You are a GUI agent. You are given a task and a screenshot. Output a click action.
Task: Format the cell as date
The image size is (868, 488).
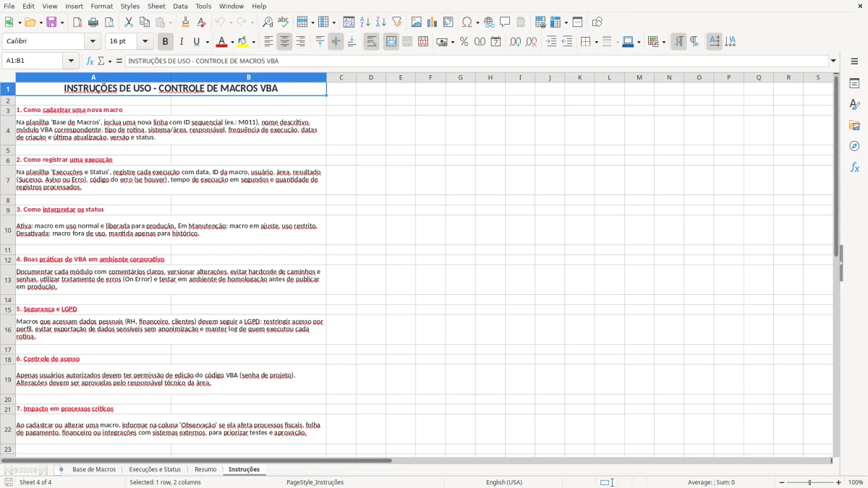[x=495, y=42]
